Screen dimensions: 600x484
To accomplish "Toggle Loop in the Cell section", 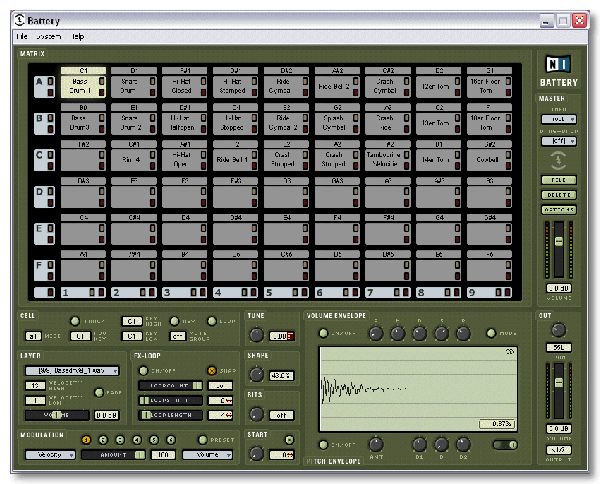I will tap(212, 321).
